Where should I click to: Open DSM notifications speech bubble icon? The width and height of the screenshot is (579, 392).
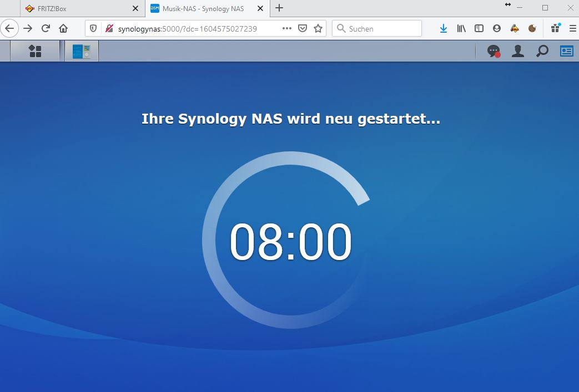(494, 51)
